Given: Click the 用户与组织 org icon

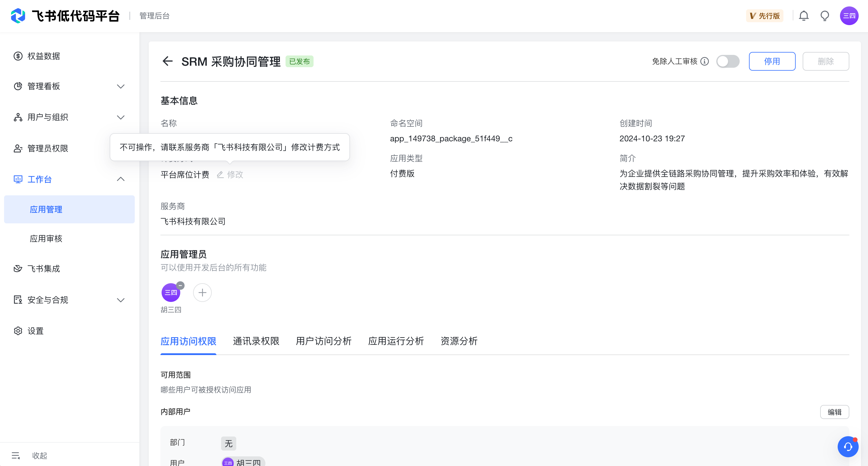Looking at the screenshot, I should pos(18,117).
